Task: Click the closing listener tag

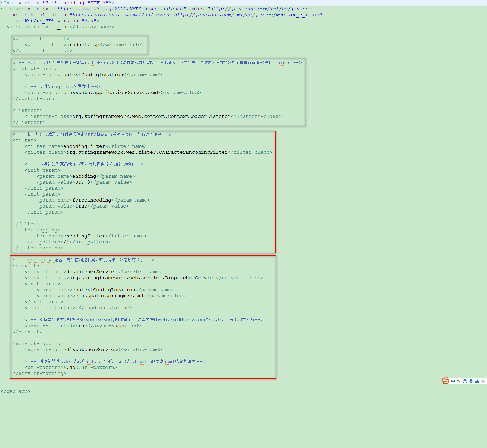Action: pos(29,123)
